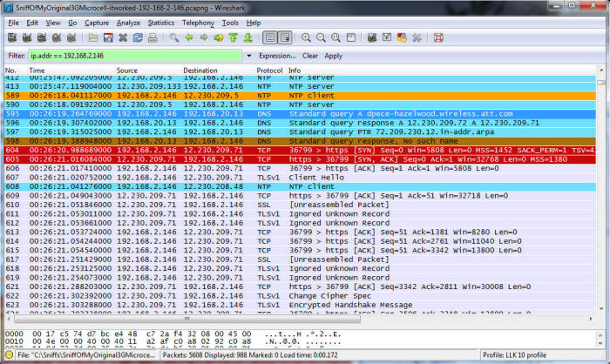610x364 pixels.
Task: Open the Statistics menu
Action: pos(161,23)
